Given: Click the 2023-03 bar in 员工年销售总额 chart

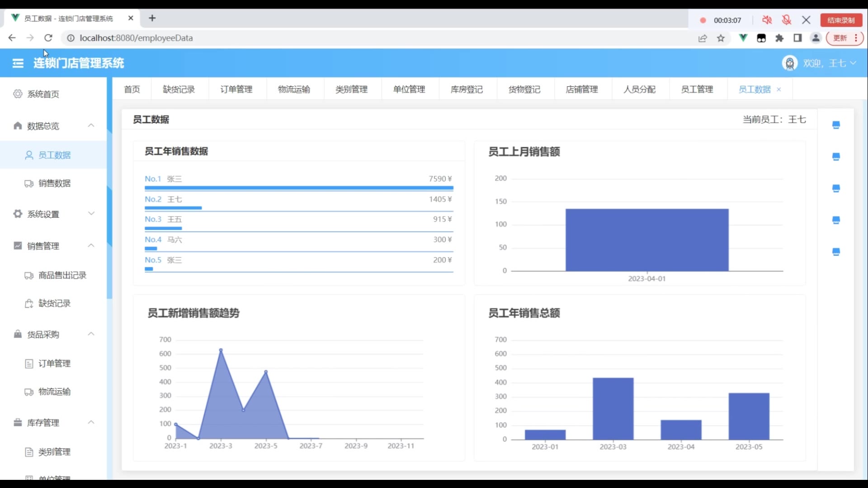Looking at the screenshot, I should 613,408.
